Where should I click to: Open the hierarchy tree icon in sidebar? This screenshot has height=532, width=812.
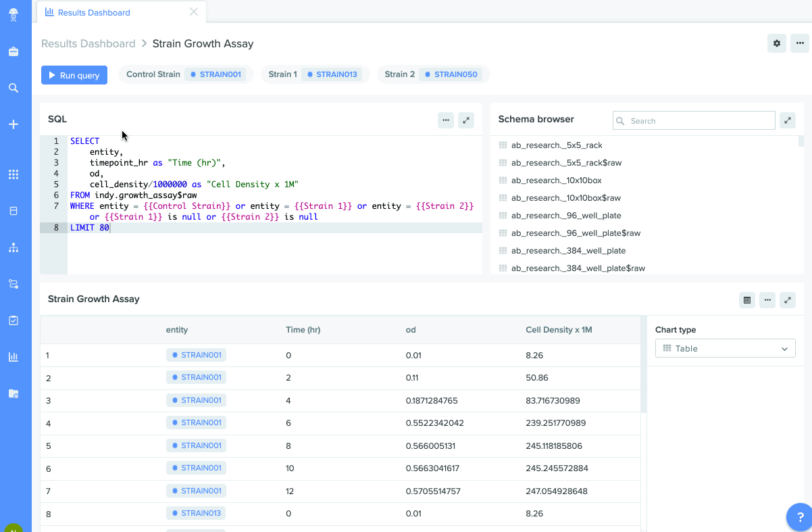click(14, 247)
